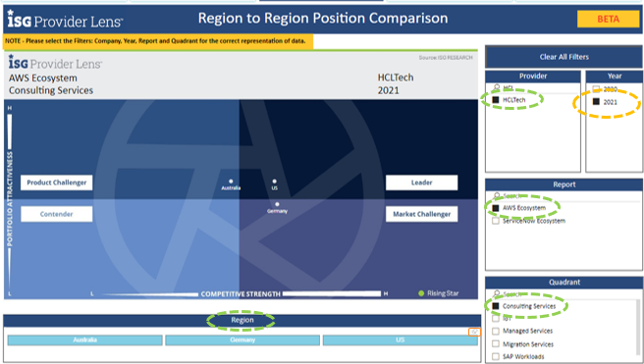Select the Australia region tile

click(85, 339)
